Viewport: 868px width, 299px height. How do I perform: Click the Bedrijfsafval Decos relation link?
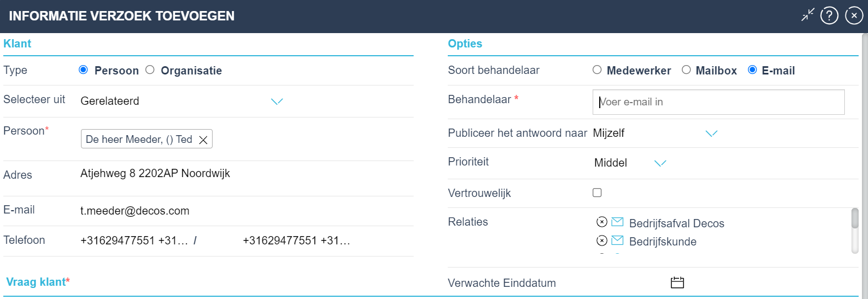click(x=677, y=223)
